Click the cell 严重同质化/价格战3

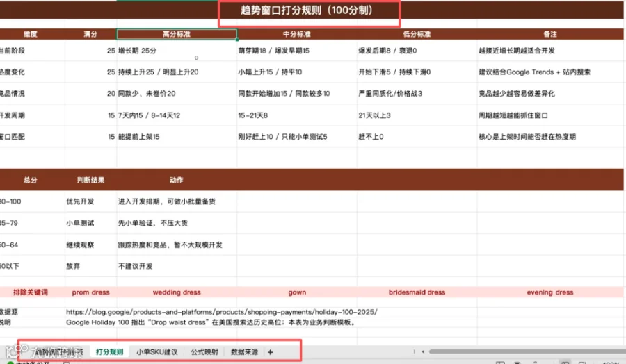pyautogui.click(x=417, y=94)
